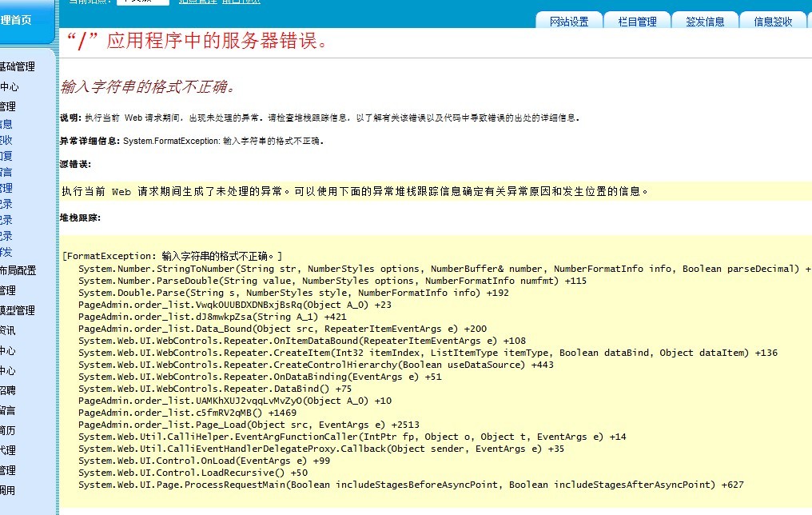Open the 资讯 item in the sidebar
The height and width of the screenshot is (515, 812).
[8, 330]
